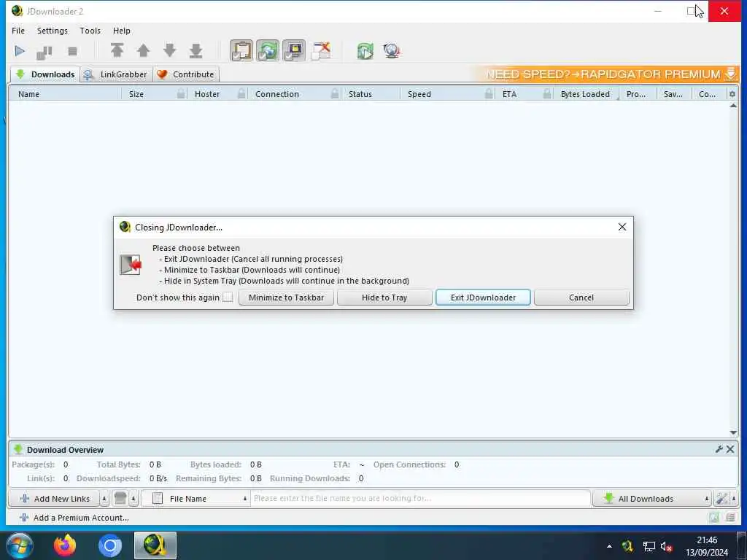Move selection to bottom arrow icon

pyautogui.click(x=196, y=50)
